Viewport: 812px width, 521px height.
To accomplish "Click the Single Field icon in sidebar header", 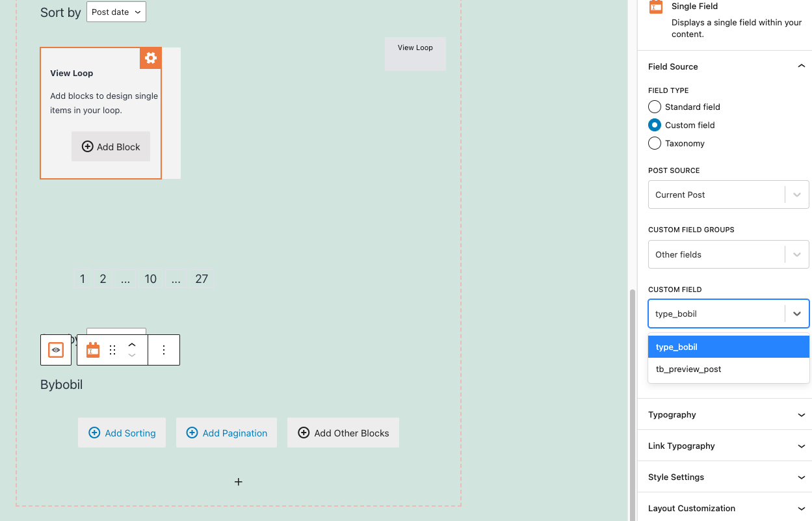I will coord(656,7).
